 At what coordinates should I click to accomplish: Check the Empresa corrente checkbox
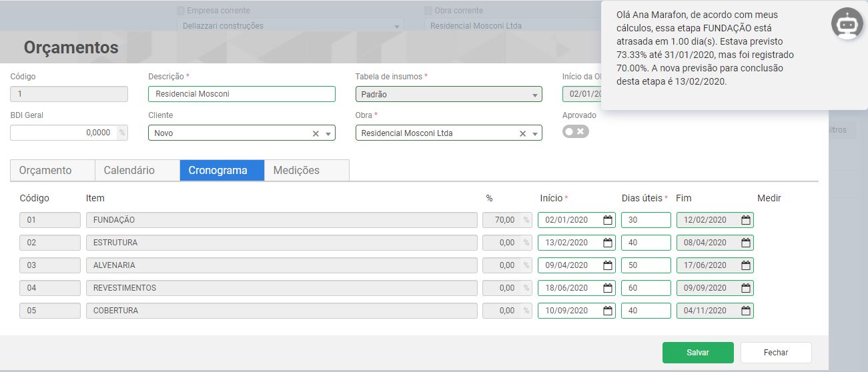[x=181, y=11]
